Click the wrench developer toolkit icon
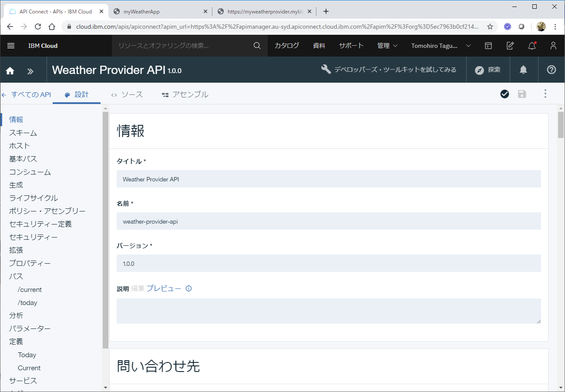The width and height of the screenshot is (565, 392). [326, 69]
